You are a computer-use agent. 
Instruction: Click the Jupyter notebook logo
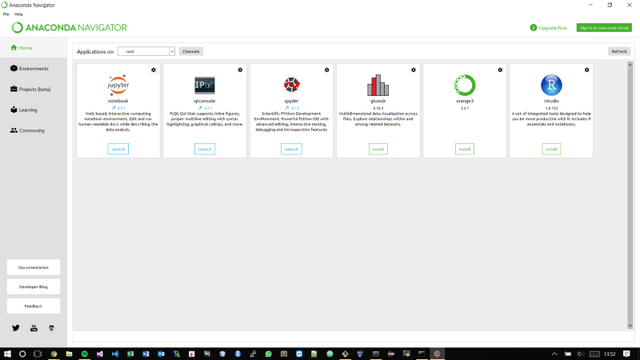(x=118, y=85)
